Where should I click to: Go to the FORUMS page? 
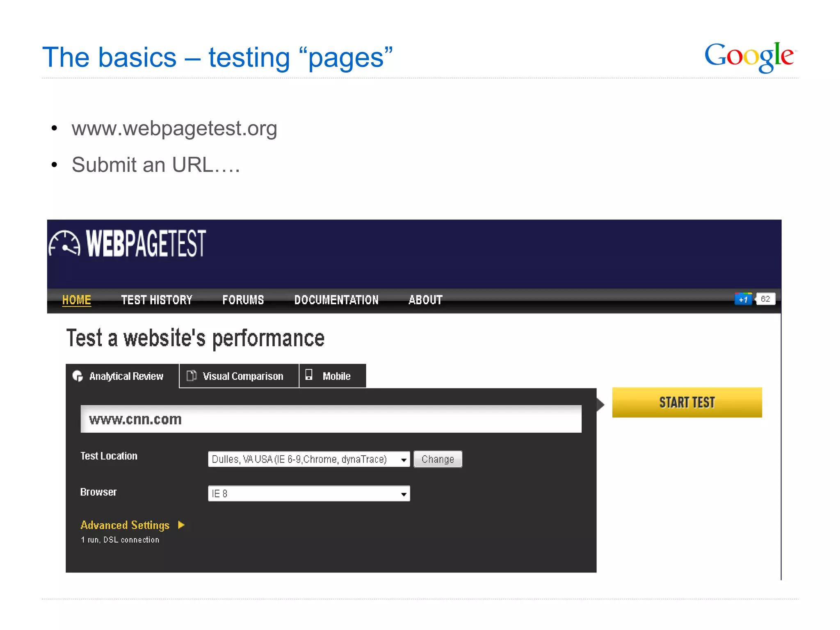(243, 300)
